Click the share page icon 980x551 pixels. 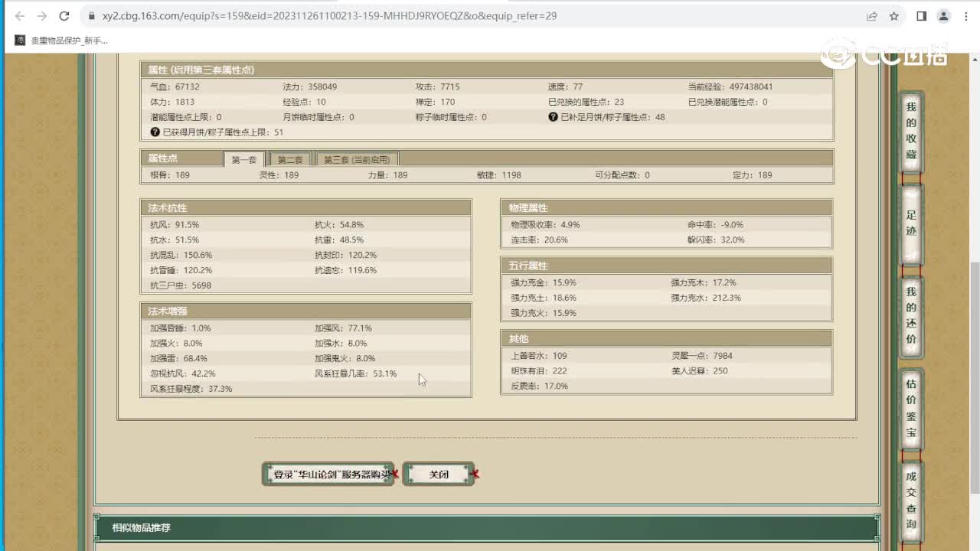point(871,16)
